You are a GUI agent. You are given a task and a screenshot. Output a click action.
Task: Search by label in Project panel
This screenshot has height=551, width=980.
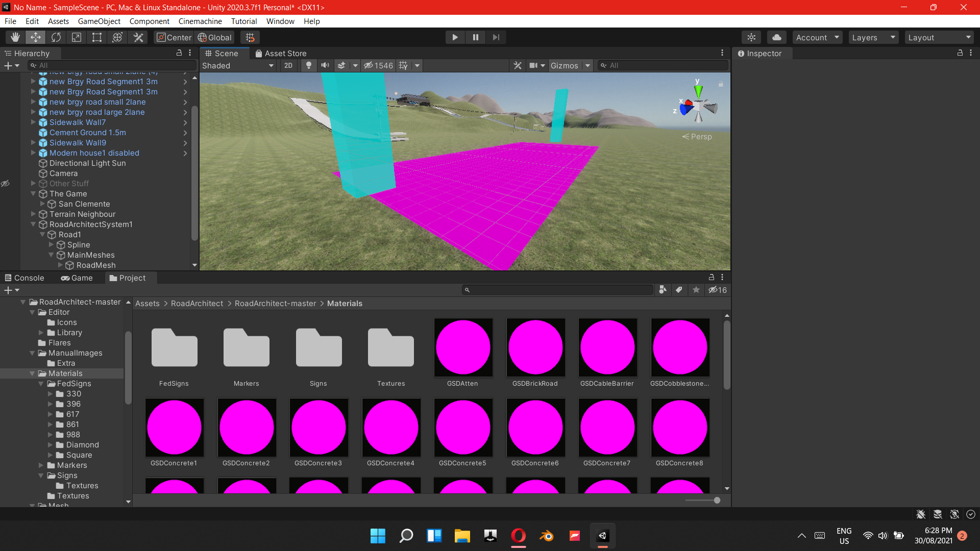pos(679,290)
